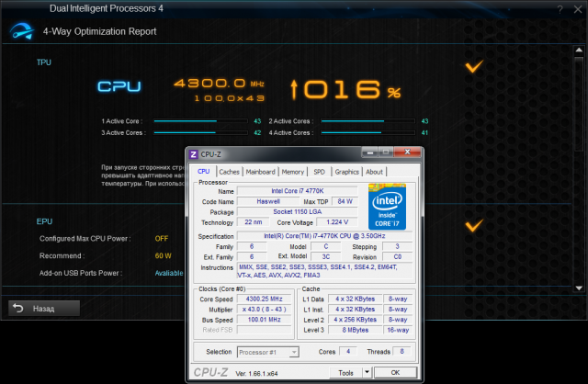Click the Ver. 1.66.1.x64 version text
This screenshot has height=384, width=588.
(256, 374)
